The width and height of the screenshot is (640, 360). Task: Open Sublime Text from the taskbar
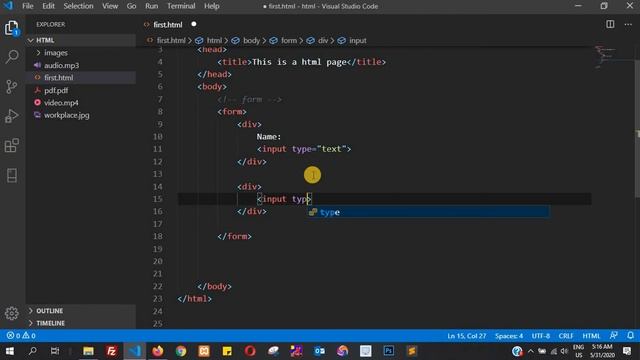pos(412,351)
